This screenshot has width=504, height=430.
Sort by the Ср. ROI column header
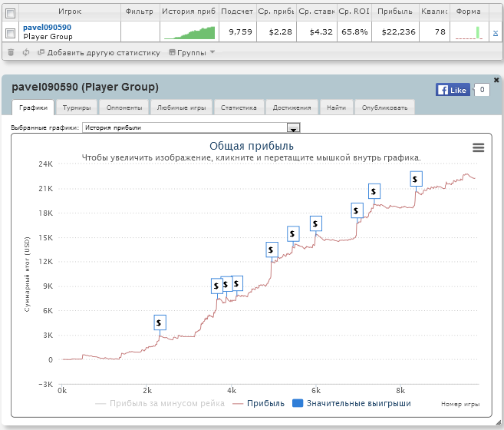(x=354, y=12)
